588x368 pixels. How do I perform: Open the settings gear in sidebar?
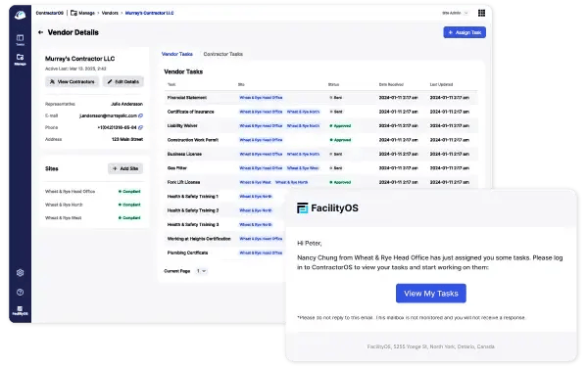[20, 272]
